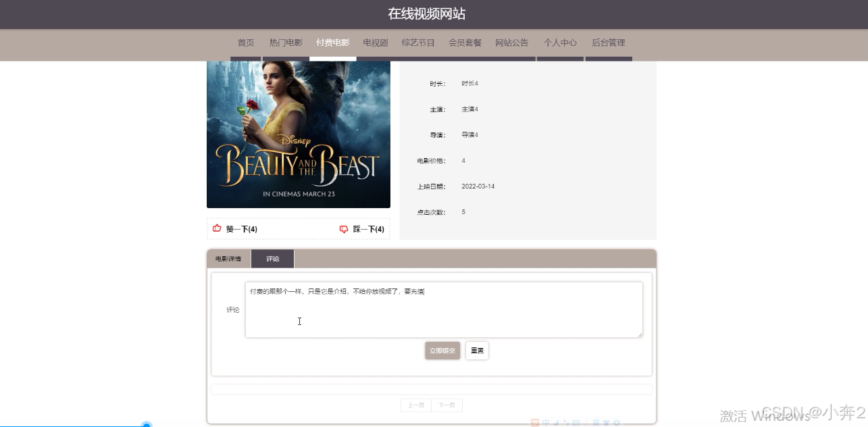Screen dimensions: 868x427
Task: Click the 赞一下(4) text link
Action: pos(242,229)
